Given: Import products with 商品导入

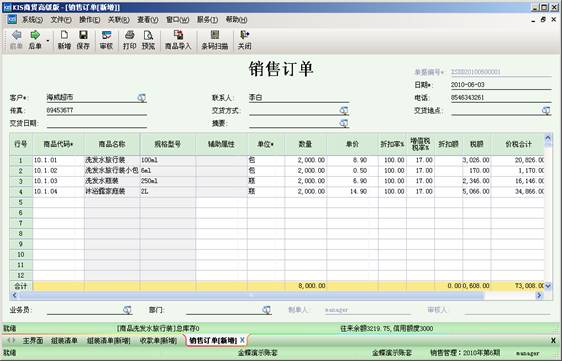Looking at the screenshot, I should click(x=178, y=39).
